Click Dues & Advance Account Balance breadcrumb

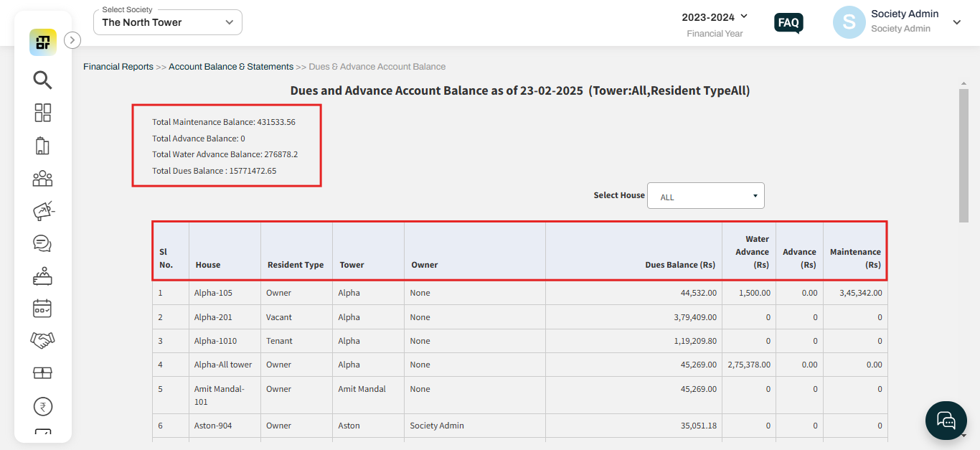coord(377,67)
